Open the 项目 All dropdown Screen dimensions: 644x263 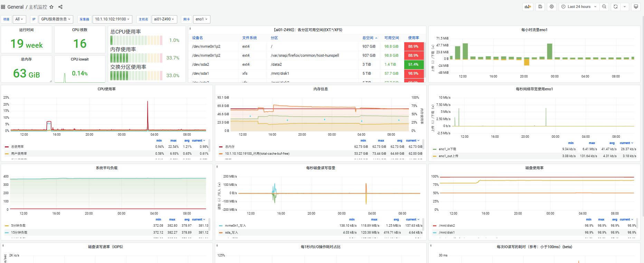[x=19, y=19]
